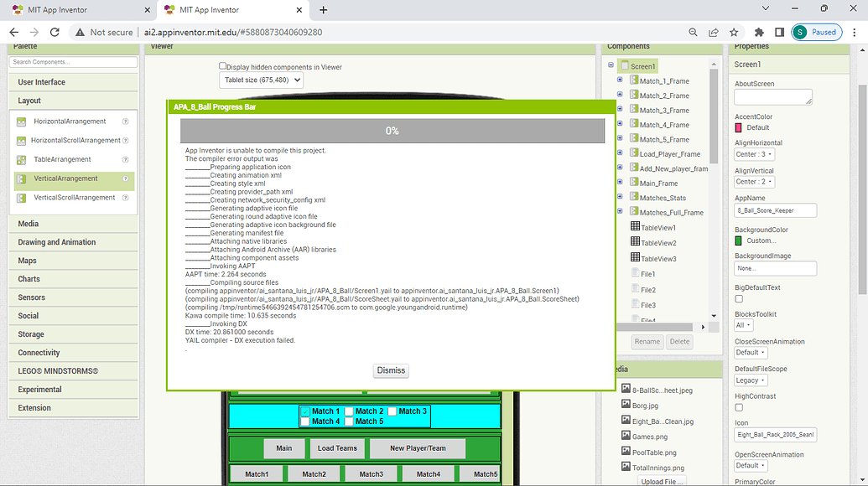This screenshot has width=868, height=486.
Task: Collapse the Screen1 component tree
Action: click(x=610, y=63)
